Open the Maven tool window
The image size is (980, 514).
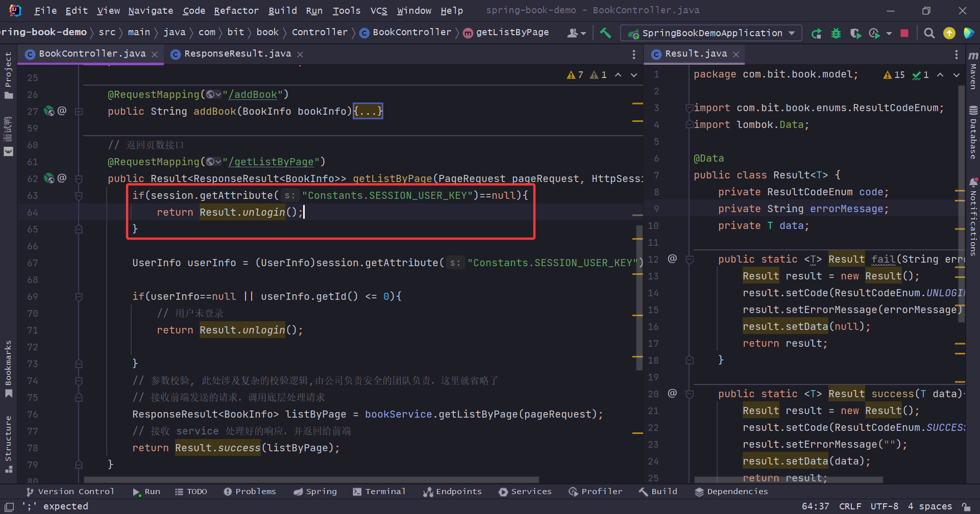tap(973, 70)
